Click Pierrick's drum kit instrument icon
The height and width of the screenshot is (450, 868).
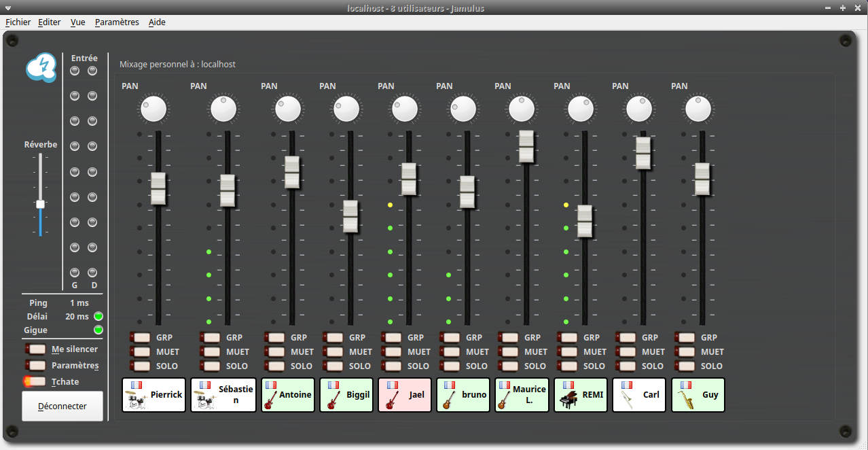138,400
